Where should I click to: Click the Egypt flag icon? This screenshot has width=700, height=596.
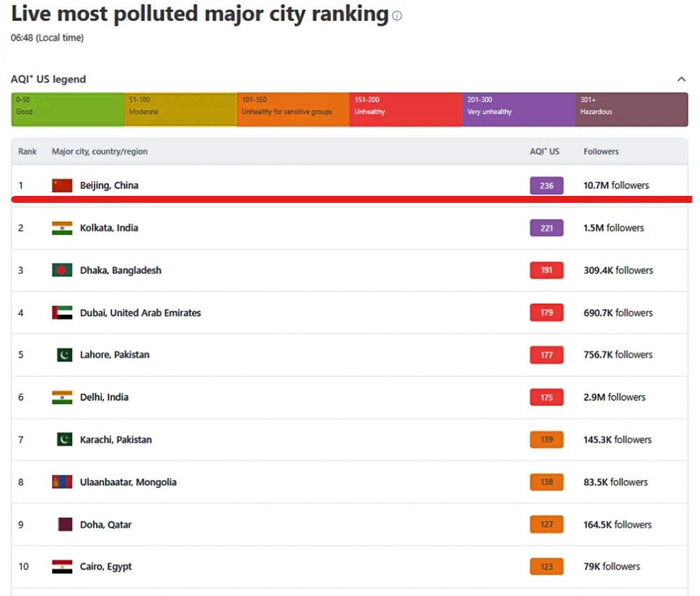tap(62, 567)
